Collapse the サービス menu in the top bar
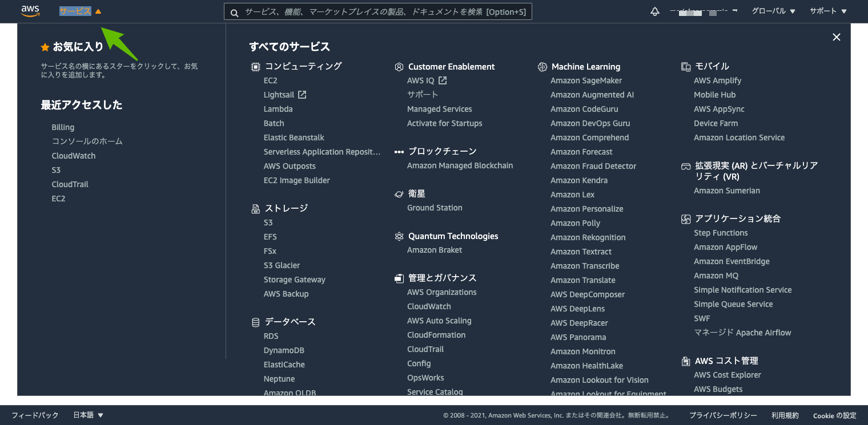Screen dimensions: 868x425 81,11
